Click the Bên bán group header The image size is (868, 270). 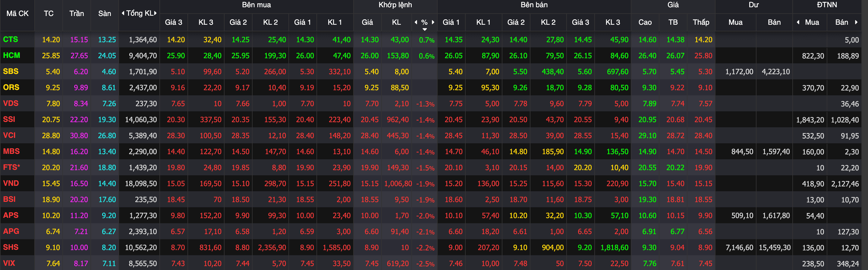click(x=534, y=5)
